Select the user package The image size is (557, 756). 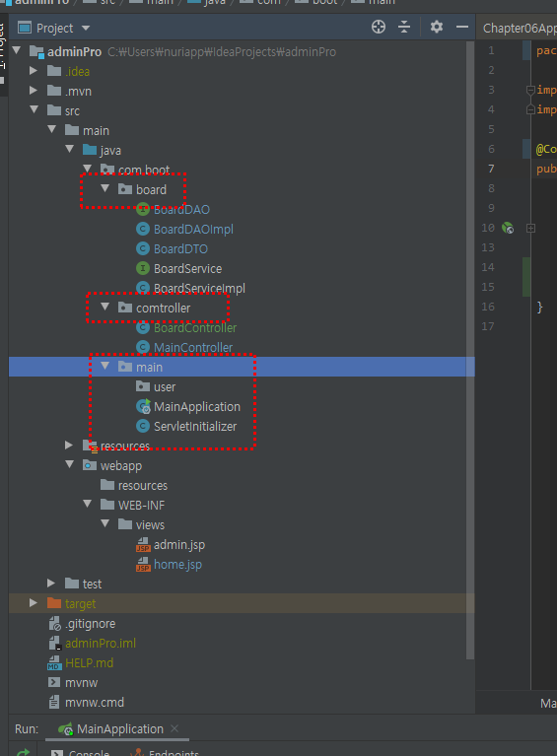[165, 387]
